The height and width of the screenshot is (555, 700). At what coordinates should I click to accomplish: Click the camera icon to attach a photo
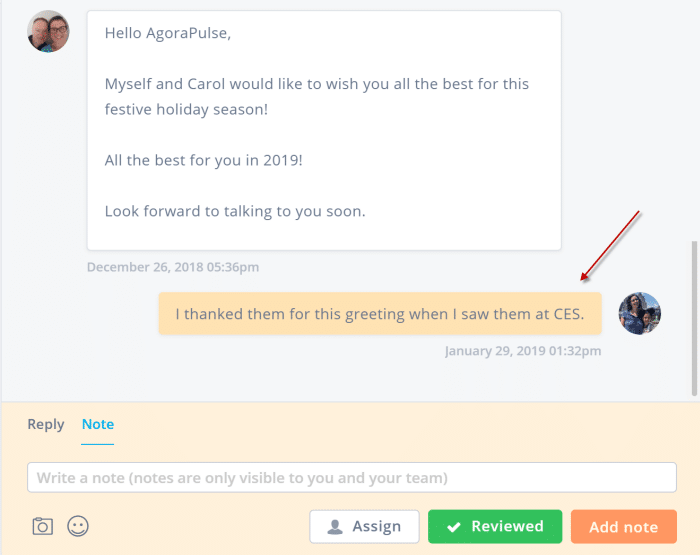43,525
